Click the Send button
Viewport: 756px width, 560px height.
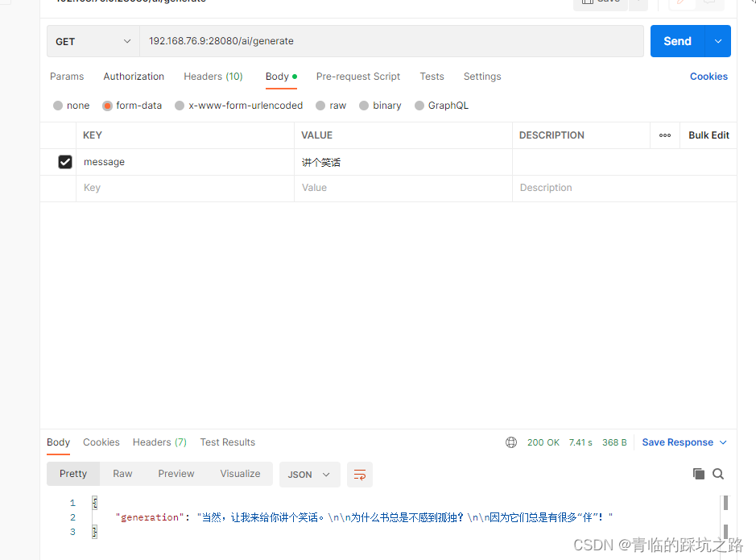tap(677, 40)
